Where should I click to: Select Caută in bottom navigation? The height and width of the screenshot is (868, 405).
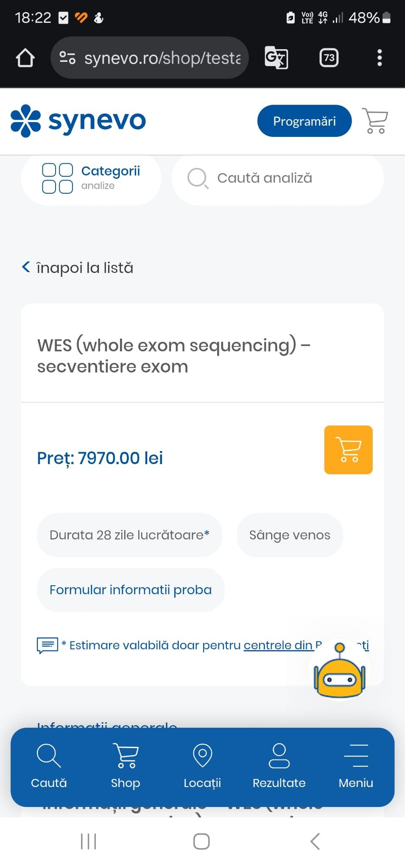point(49,766)
